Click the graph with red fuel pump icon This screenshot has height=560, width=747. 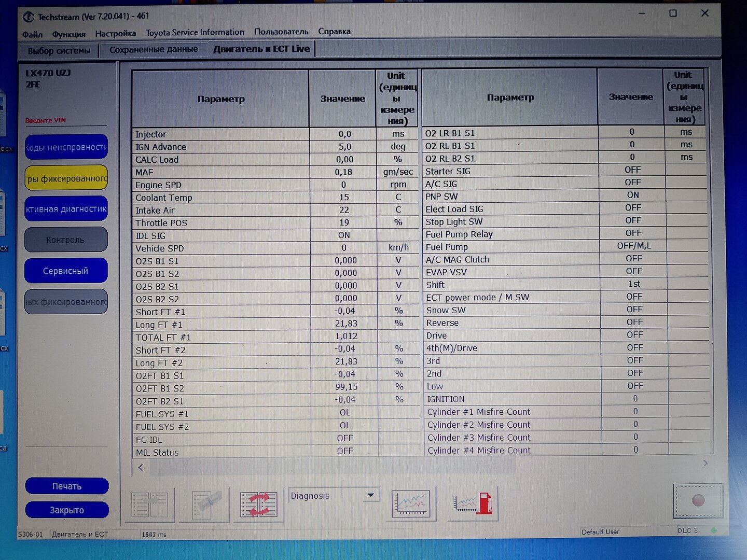(473, 503)
